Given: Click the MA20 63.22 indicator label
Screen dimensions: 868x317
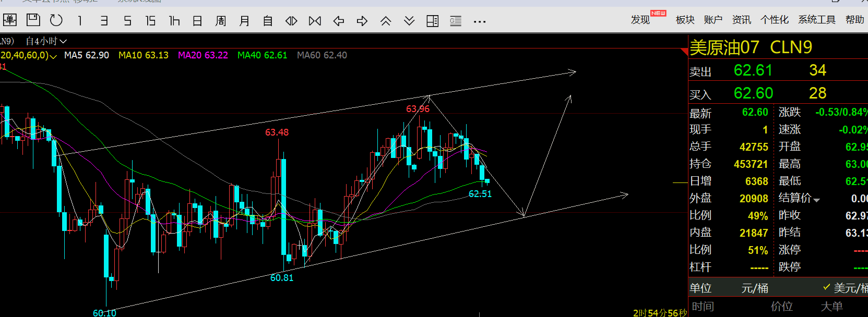Looking at the screenshot, I should click(203, 55).
